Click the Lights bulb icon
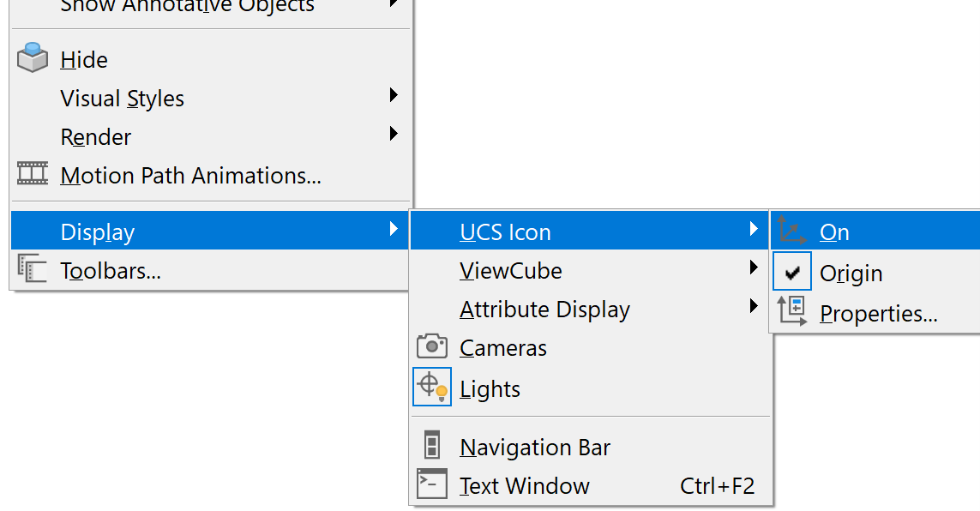This screenshot has height=511, width=980. click(x=432, y=387)
